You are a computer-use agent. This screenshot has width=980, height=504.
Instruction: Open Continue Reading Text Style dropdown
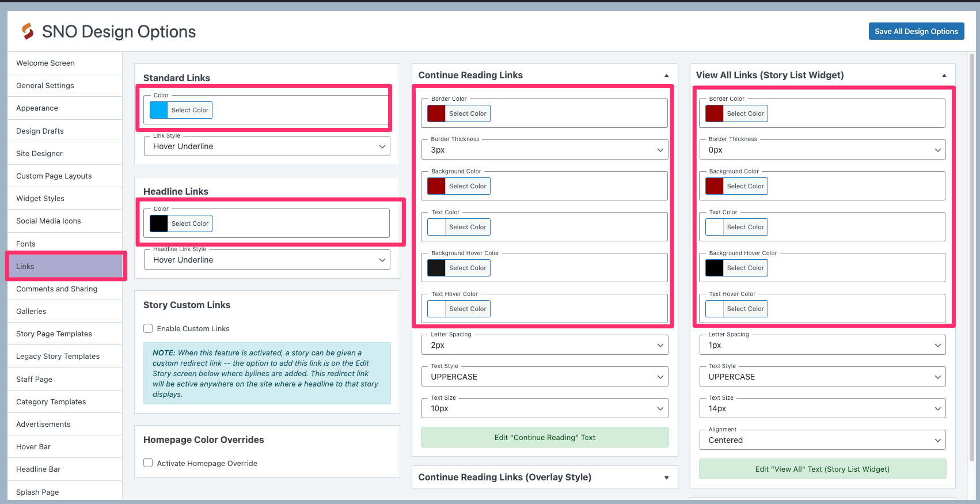(545, 377)
